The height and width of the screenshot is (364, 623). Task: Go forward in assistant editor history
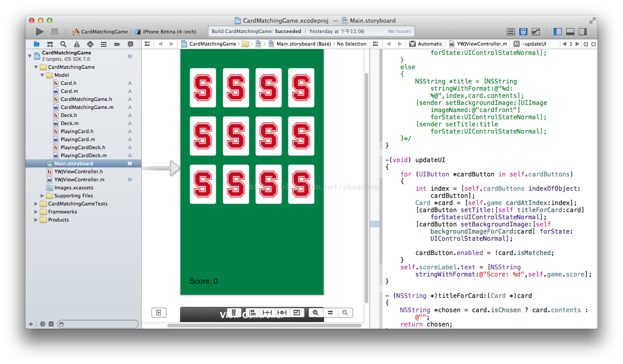[400, 44]
